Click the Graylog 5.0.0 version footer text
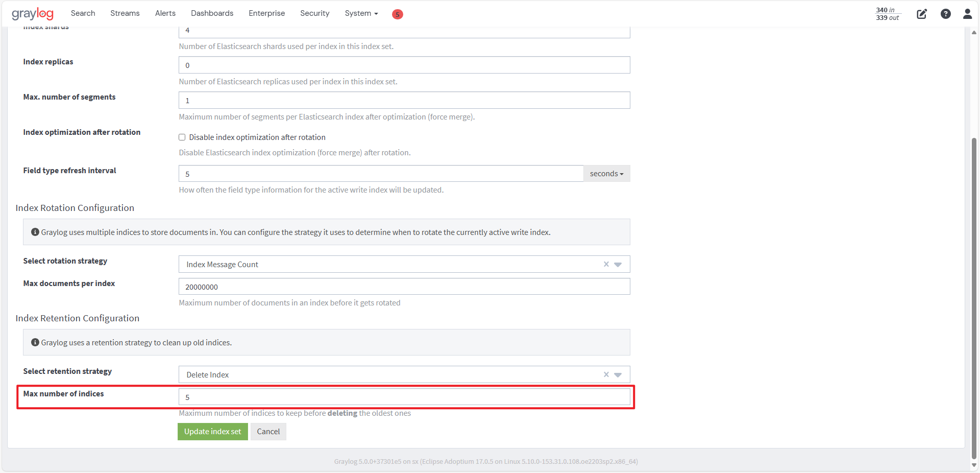 pyautogui.click(x=486, y=461)
